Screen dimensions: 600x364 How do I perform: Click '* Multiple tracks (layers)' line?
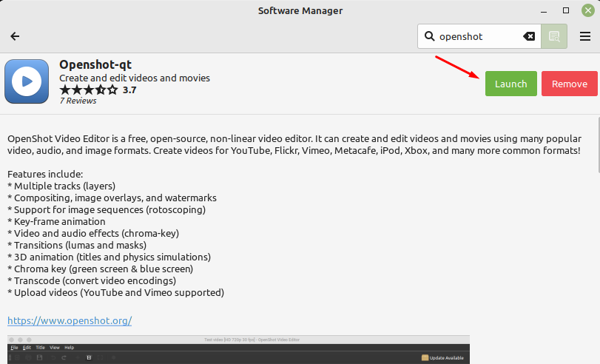click(x=61, y=186)
